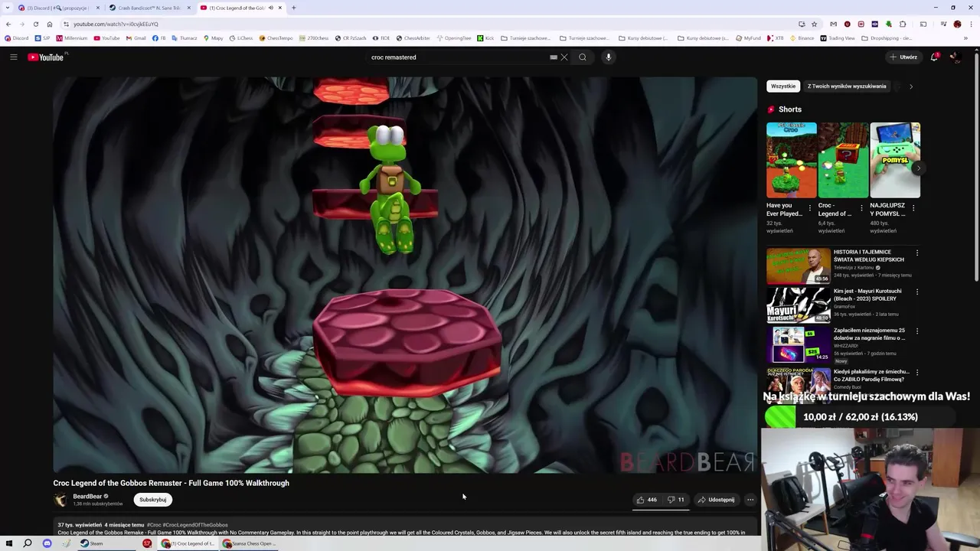Pause the Croc video player
The height and width of the screenshot is (551, 980).
click(x=405, y=275)
